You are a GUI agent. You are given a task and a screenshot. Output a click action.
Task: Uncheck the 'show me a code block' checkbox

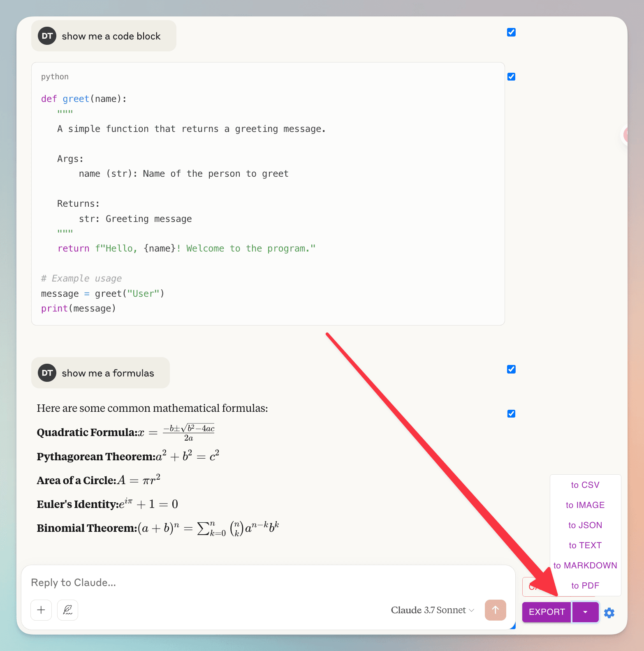click(511, 32)
